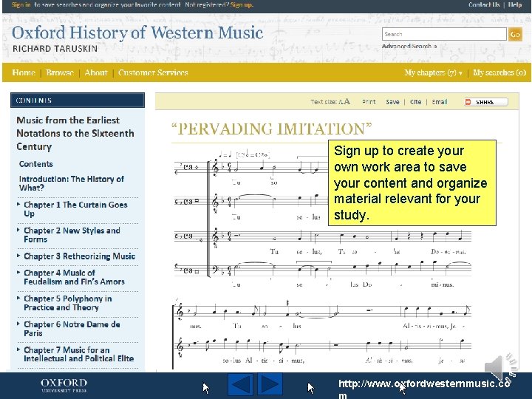Viewport: 532px width, 399px height.
Task: Click the Richard Taruskin author name
Action: click(x=55, y=49)
